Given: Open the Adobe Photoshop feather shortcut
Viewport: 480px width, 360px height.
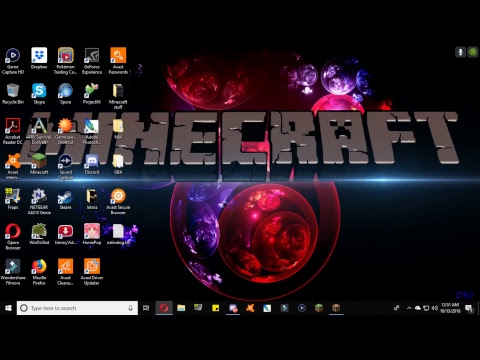Looking at the screenshot, I should point(92,131).
